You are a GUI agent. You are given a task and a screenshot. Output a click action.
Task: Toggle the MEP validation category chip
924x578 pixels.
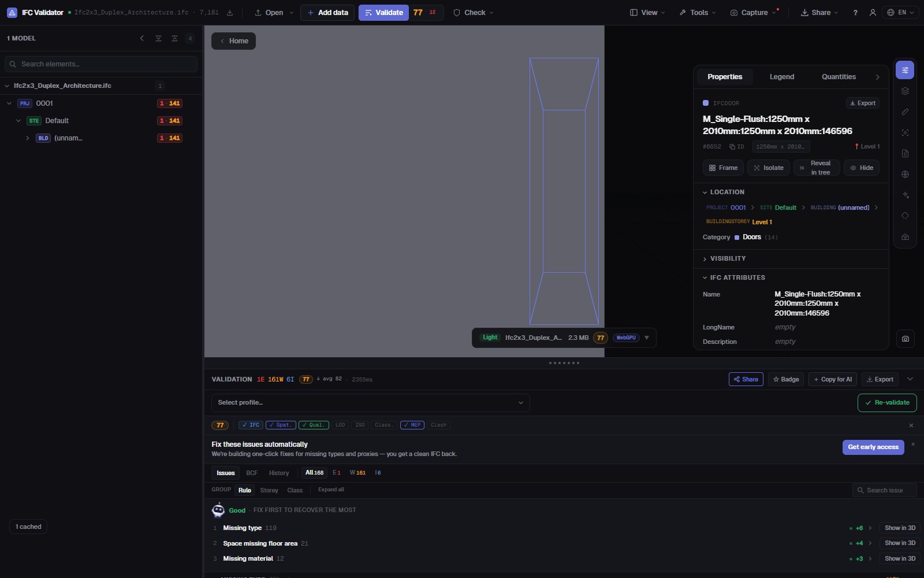pyautogui.click(x=412, y=425)
